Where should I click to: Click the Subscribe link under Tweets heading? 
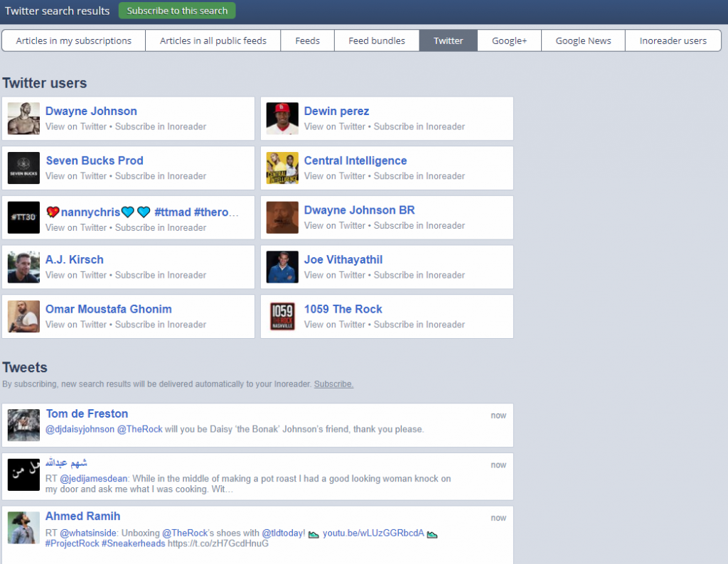[333, 384]
